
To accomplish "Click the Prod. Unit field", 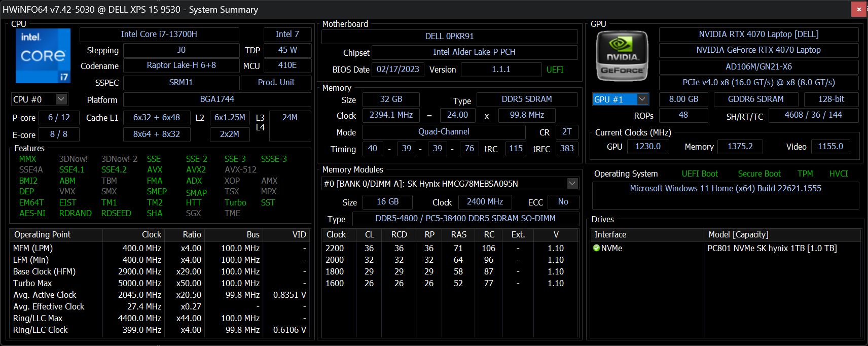I will pos(276,83).
